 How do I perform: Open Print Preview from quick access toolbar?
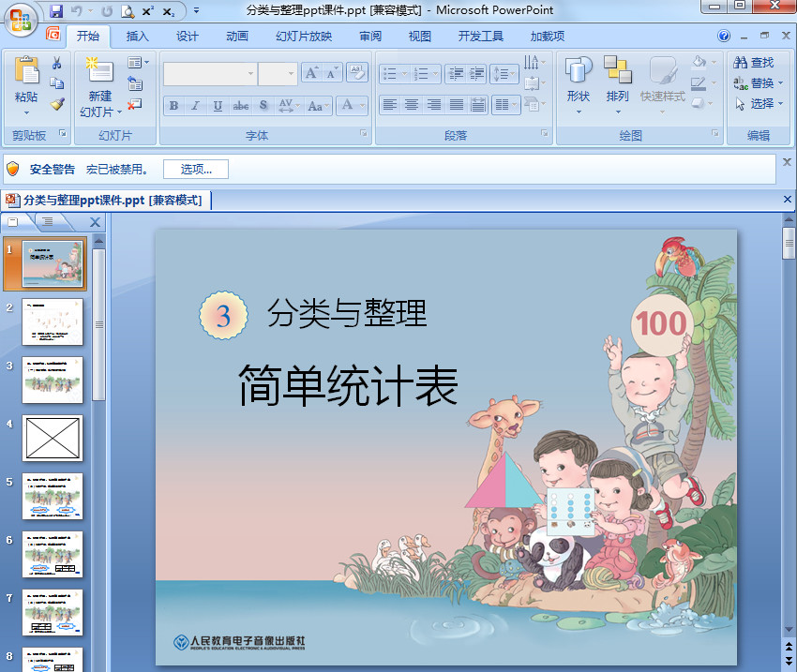point(128,10)
